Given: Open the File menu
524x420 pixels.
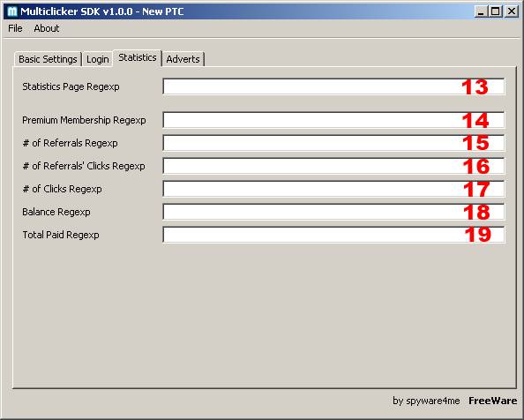Looking at the screenshot, I should (15, 28).
